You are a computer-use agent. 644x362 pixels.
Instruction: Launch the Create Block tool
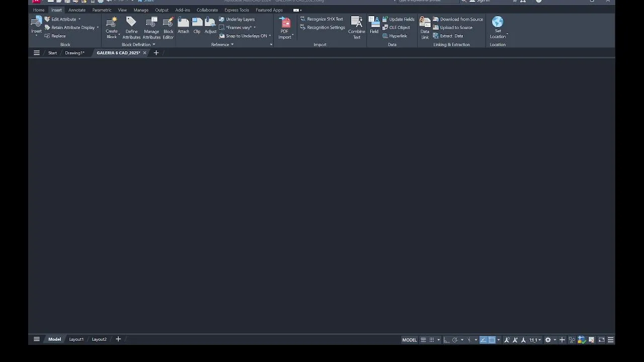[112, 28]
